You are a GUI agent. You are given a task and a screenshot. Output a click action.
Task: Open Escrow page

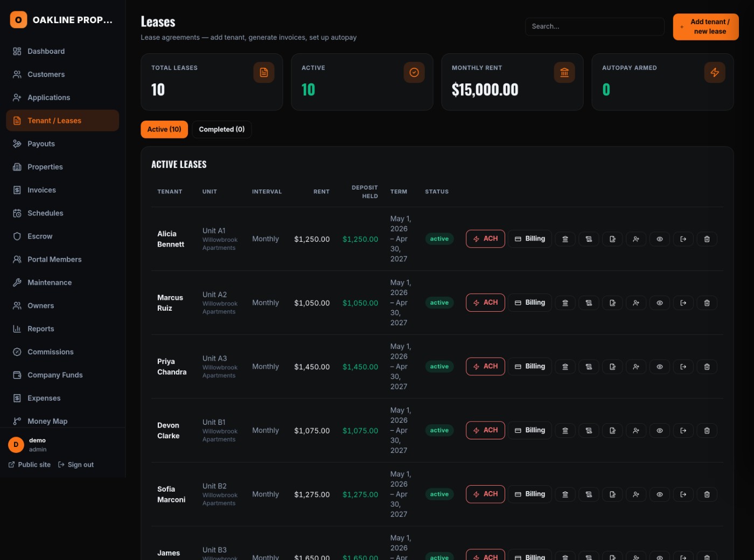[x=62, y=236]
